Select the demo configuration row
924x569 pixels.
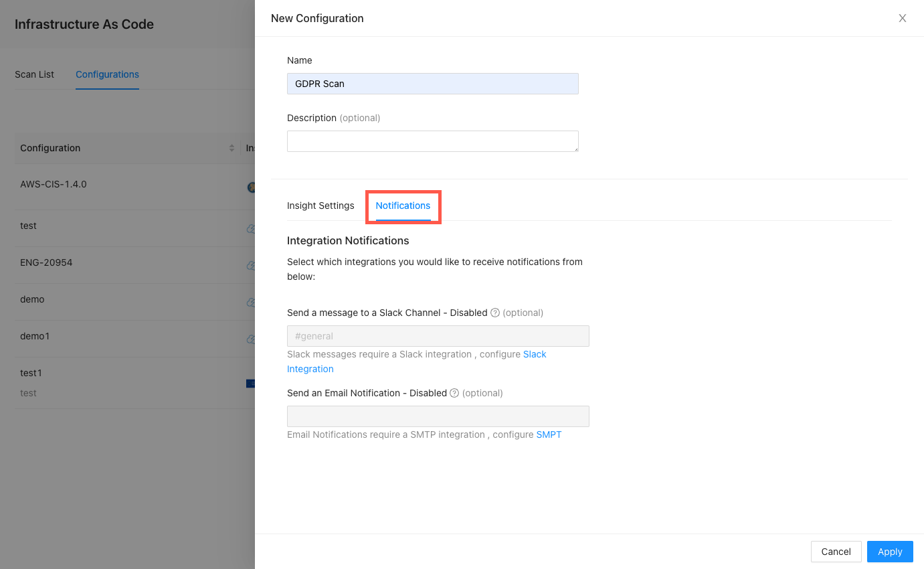coord(134,302)
